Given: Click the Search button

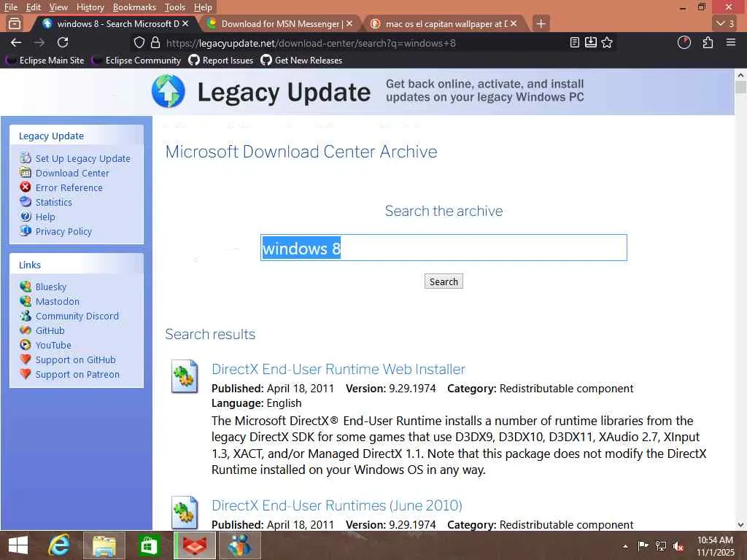Looking at the screenshot, I should click(444, 281).
